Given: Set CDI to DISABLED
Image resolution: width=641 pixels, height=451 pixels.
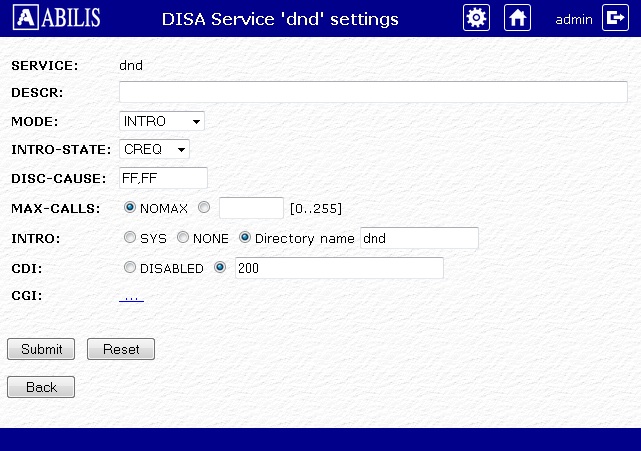Looking at the screenshot, I should pyautogui.click(x=130, y=267).
